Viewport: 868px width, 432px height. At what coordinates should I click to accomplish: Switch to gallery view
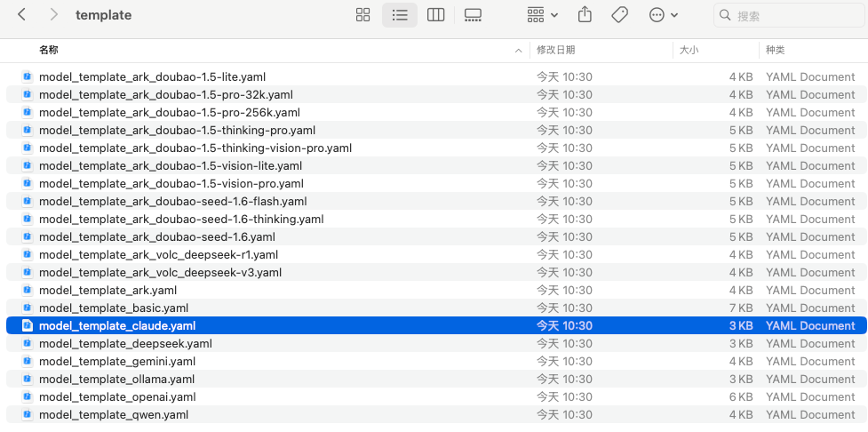coord(473,15)
